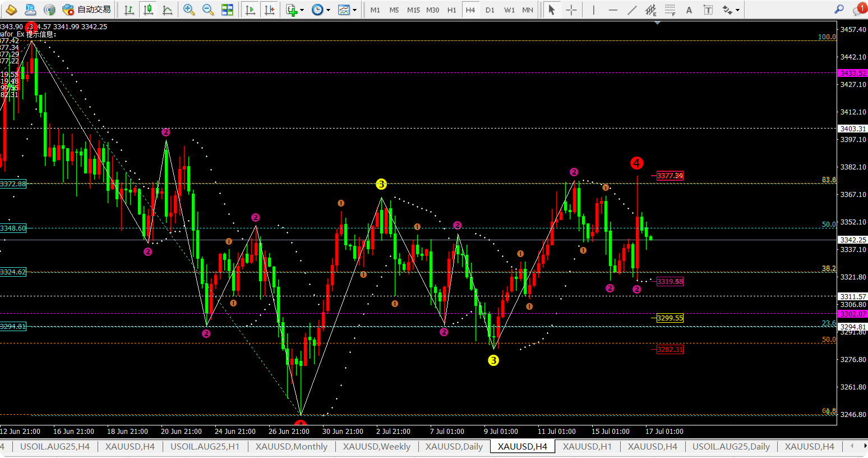This screenshot has width=868, height=458.
Task: Select the crosshair tool
Action: (571, 10)
